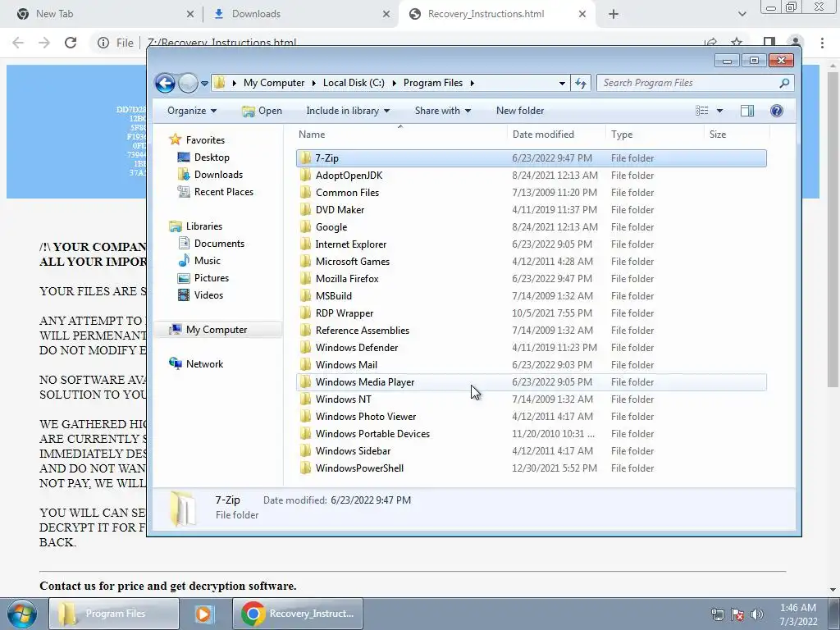840x630 pixels.
Task: Click the volume icon in the system tray
Action: point(756,614)
